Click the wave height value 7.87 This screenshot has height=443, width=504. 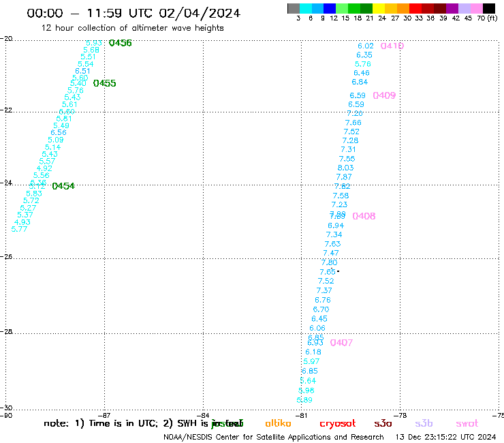coord(344,177)
